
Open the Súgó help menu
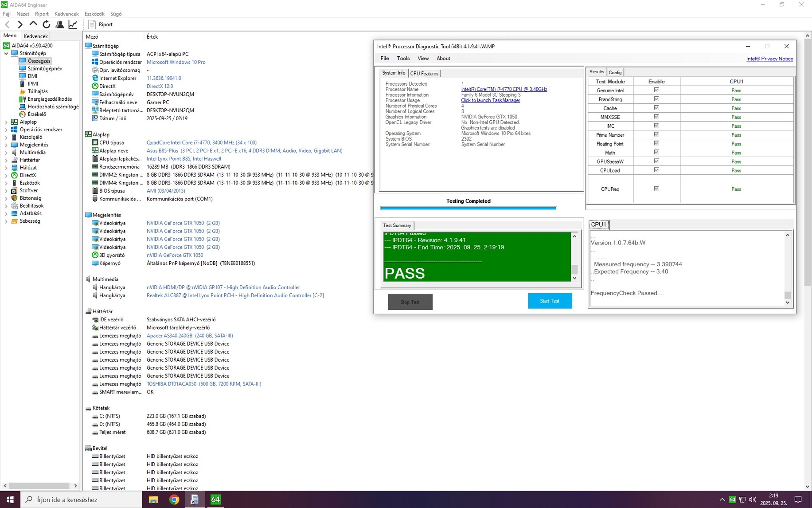[116, 14]
